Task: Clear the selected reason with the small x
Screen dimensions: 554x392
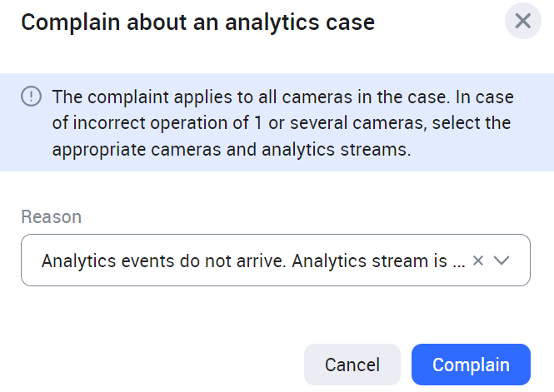Action: pyautogui.click(x=478, y=261)
